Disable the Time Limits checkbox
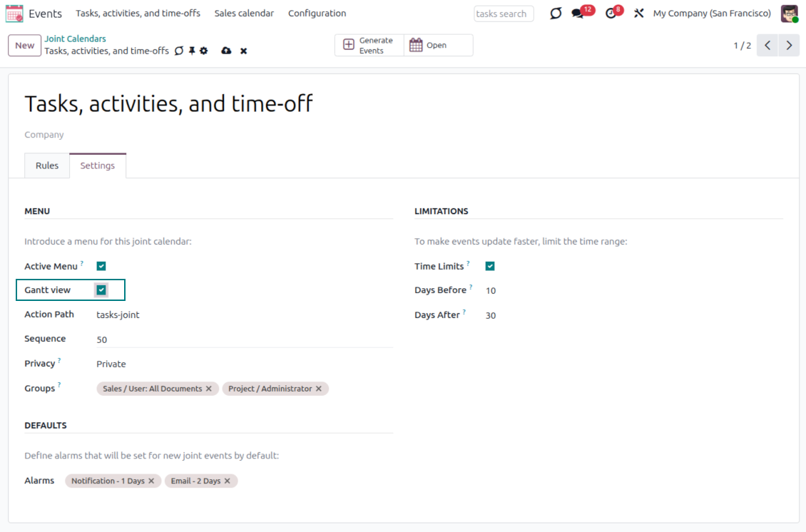 coord(490,266)
